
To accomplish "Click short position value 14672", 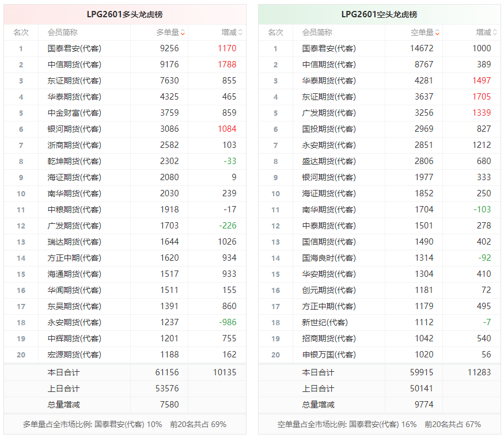I will [x=422, y=48].
